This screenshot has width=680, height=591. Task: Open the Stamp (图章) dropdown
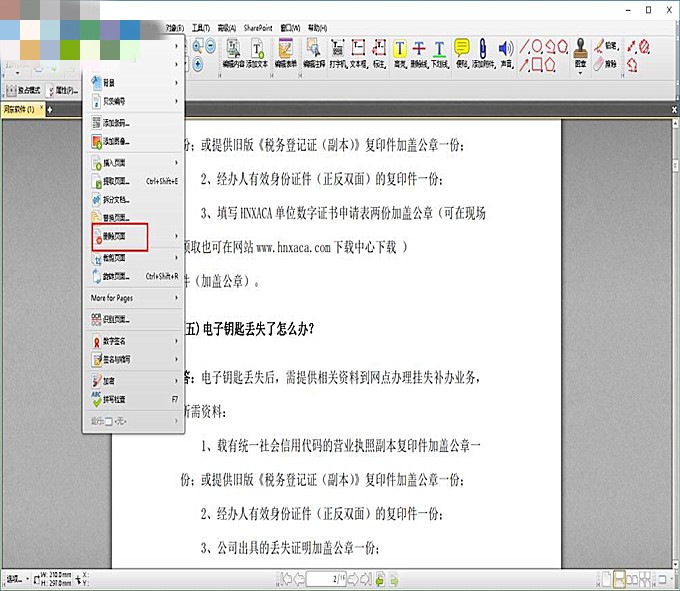(x=581, y=52)
